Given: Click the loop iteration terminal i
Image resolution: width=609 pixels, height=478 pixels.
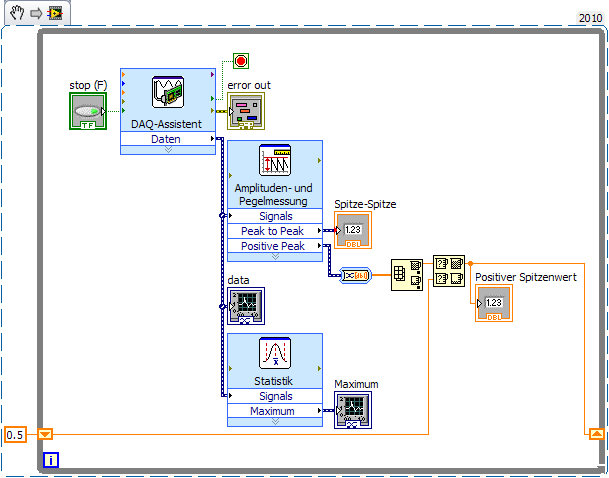Looking at the screenshot, I should pyautogui.click(x=51, y=460).
